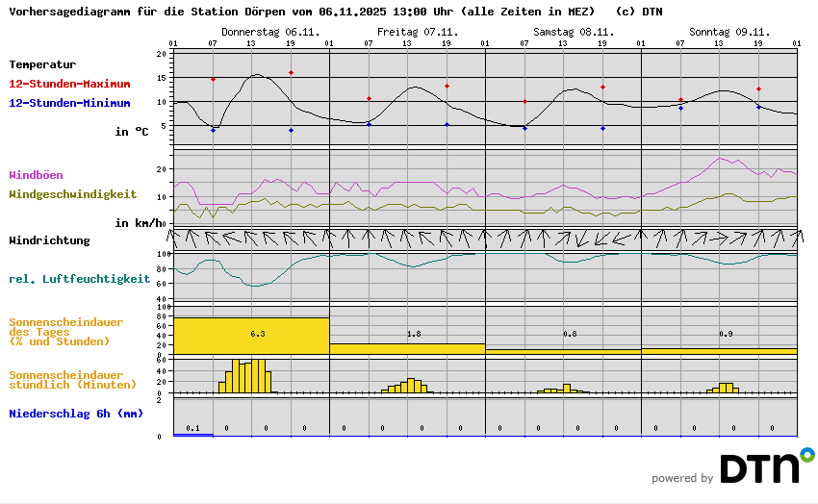Click the Niederschlag 6h (mm) label

(x=76, y=414)
